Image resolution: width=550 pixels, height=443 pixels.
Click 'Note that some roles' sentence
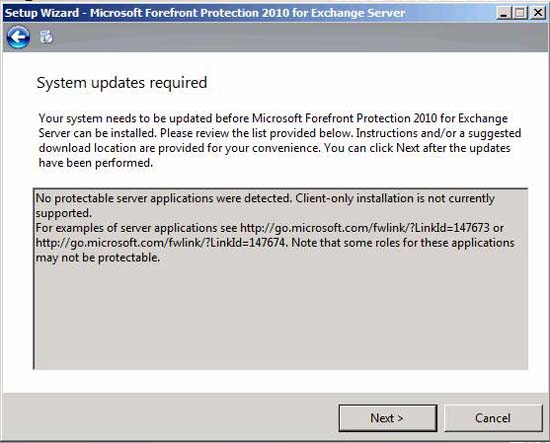(403, 243)
